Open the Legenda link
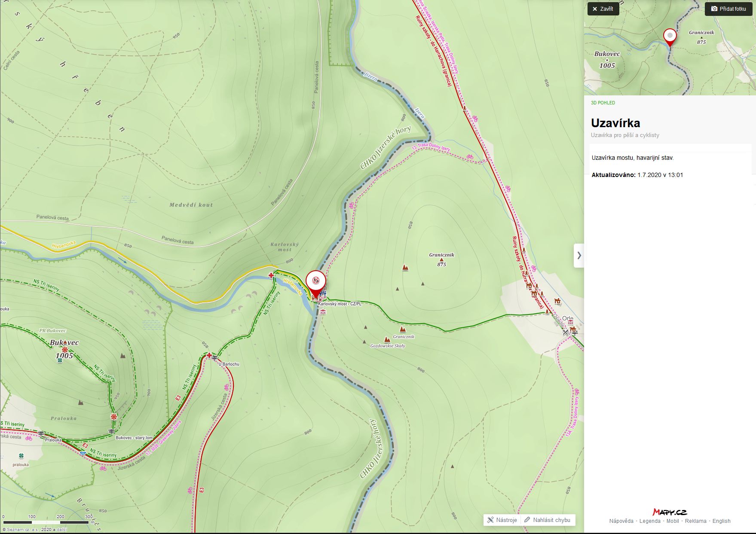 click(x=650, y=521)
